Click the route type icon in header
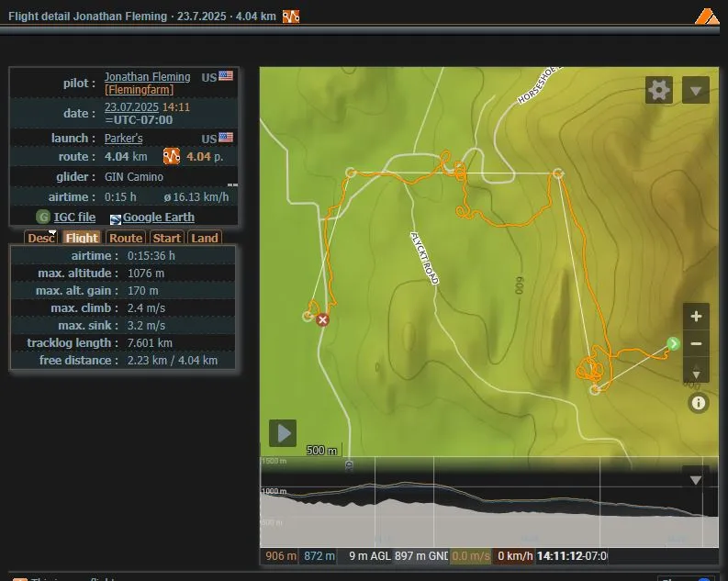 (x=291, y=17)
